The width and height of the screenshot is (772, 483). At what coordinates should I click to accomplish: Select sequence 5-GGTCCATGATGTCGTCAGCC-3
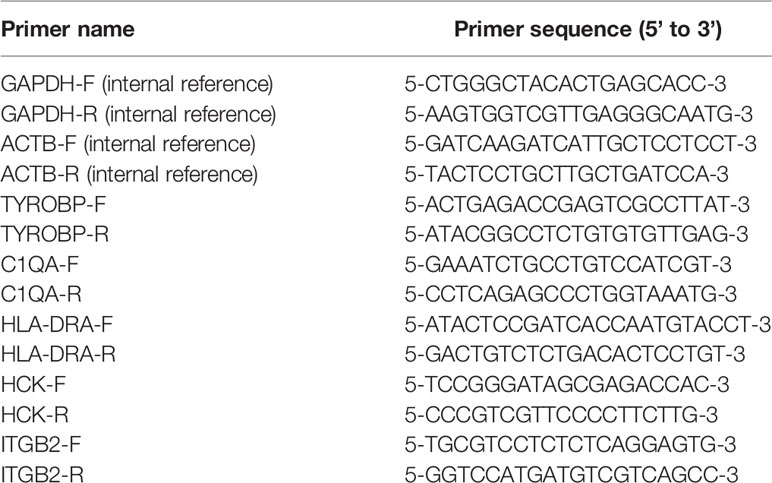pyautogui.click(x=572, y=475)
